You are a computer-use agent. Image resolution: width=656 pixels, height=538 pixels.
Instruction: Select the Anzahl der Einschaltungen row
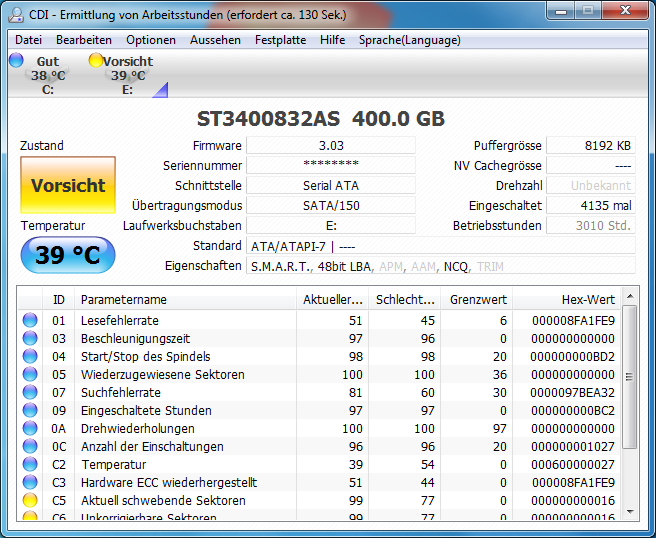coord(320,446)
